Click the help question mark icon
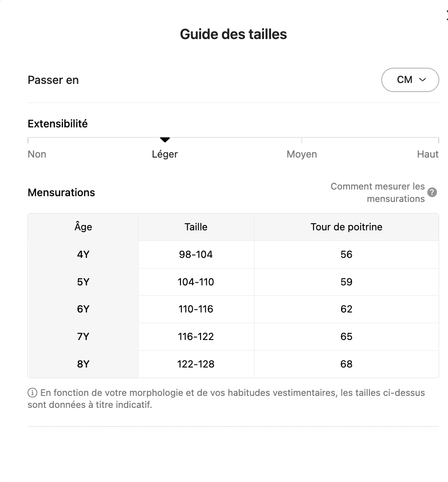The height and width of the screenshot is (482, 448). click(432, 193)
